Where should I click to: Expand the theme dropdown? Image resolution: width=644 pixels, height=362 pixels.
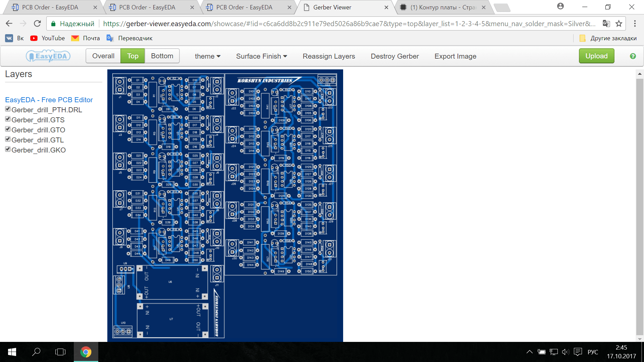(207, 56)
